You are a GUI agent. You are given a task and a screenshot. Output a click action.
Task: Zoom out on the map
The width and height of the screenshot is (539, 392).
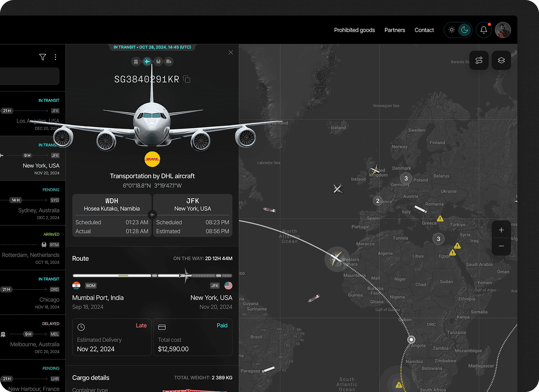point(501,246)
